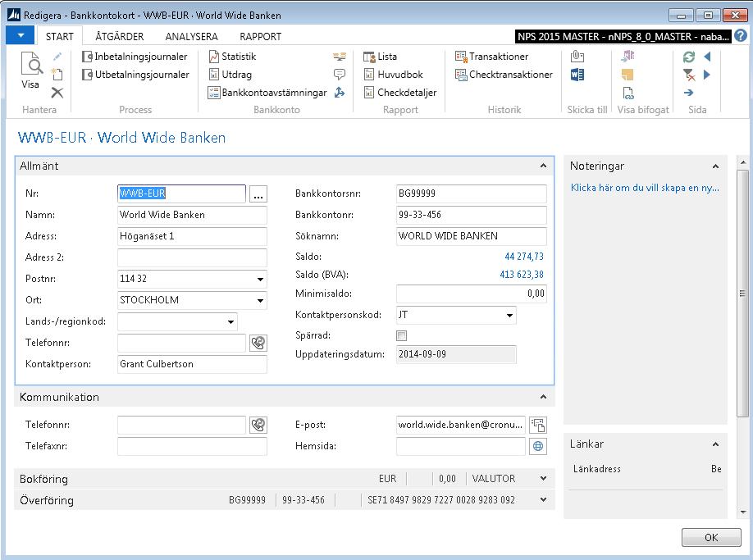Click the phone call icon in Allmänt
The width and height of the screenshot is (753, 560).
tap(258, 343)
